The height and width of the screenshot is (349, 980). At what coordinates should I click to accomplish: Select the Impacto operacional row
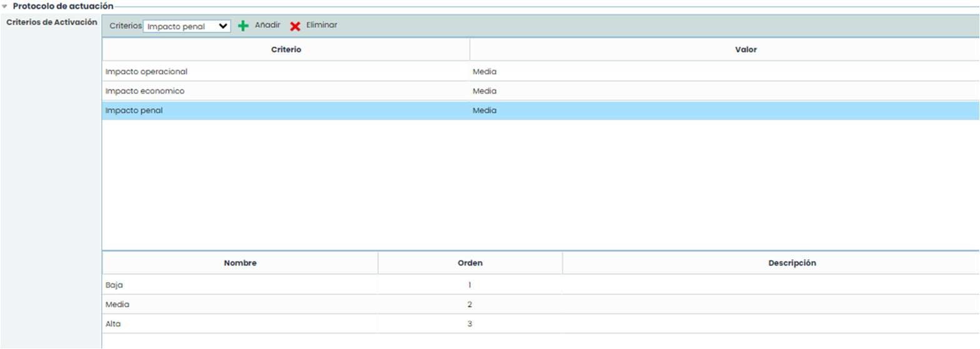click(146, 72)
